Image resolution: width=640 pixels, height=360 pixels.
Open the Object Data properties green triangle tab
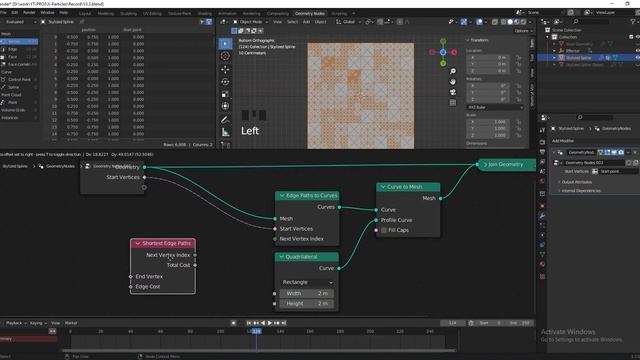pos(542,254)
